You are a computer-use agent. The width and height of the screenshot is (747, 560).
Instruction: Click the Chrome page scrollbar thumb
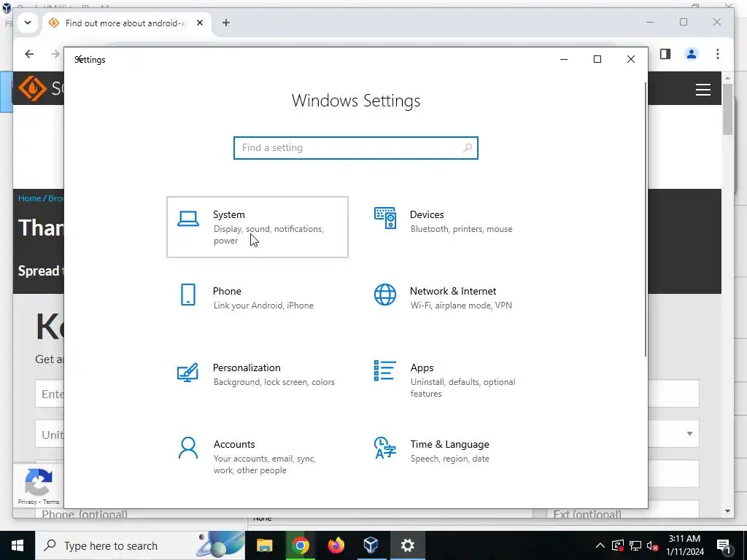(x=727, y=109)
